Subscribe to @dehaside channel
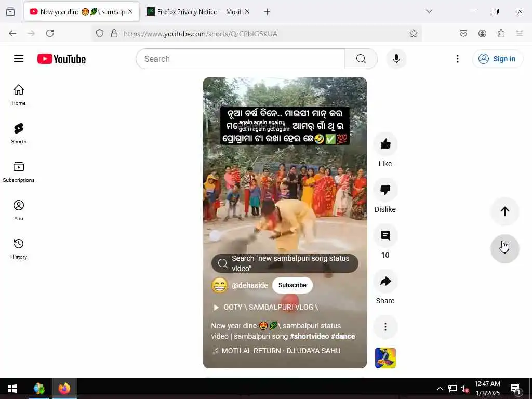Image resolution: width=532 pixels, height=399 pixels. click(292, 285)
